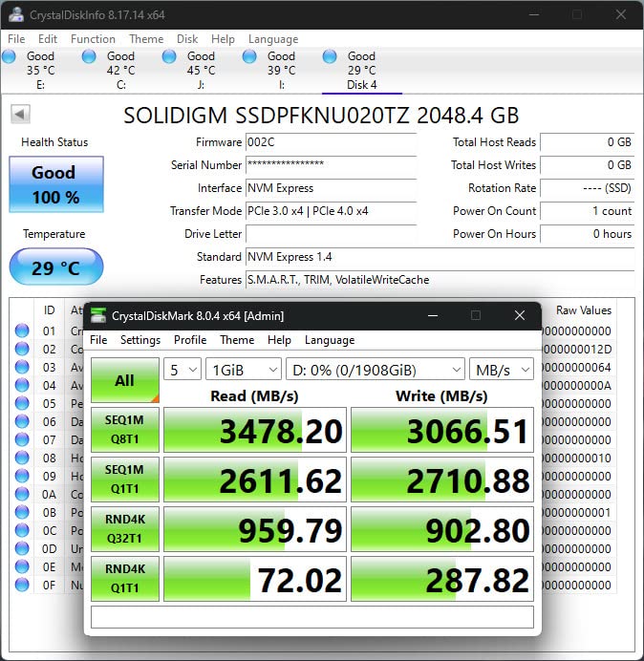Minimize the CrystalDiskMark window
Viewport: 644px width, 661px height.
[x=433, y=315]
